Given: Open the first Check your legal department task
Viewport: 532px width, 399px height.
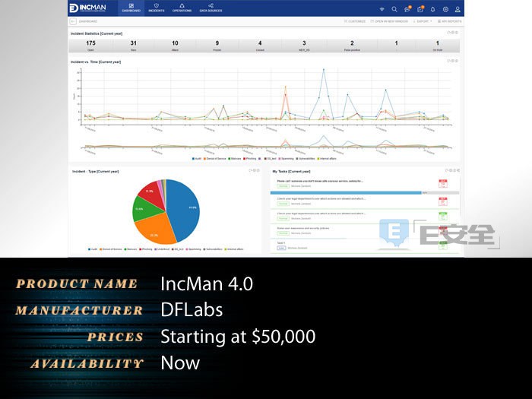Looking at the screenshot, I should [x=321, y=199].
